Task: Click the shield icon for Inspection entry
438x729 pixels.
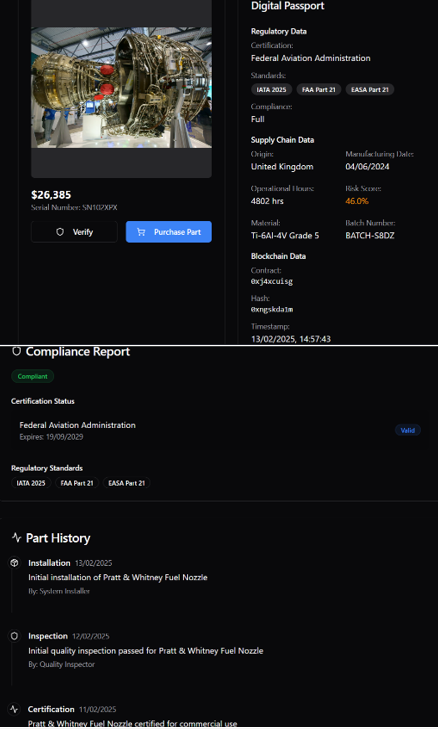Action: pyautogui.click(x=14, y=636)
